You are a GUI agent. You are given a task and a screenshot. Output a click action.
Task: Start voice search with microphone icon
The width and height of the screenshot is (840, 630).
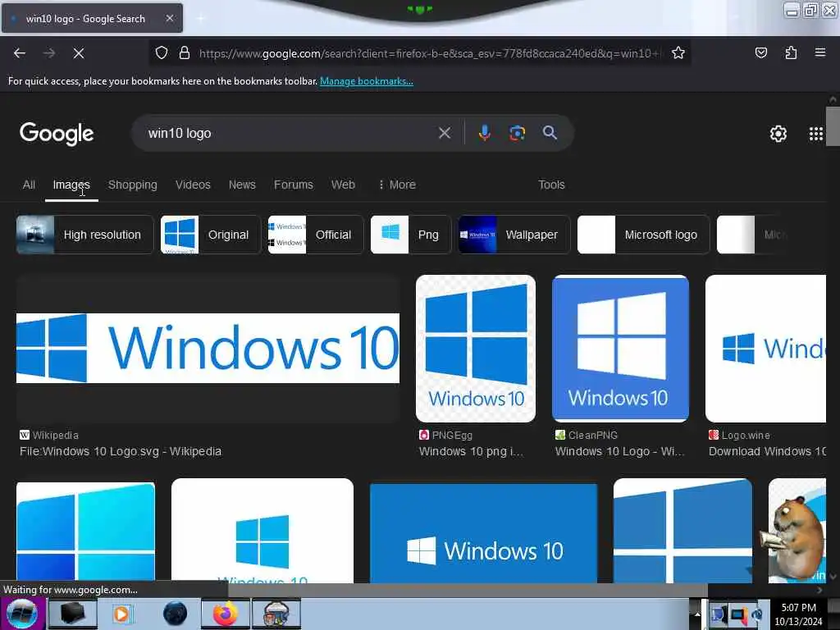pyautogui.click(x=484, y=133)
